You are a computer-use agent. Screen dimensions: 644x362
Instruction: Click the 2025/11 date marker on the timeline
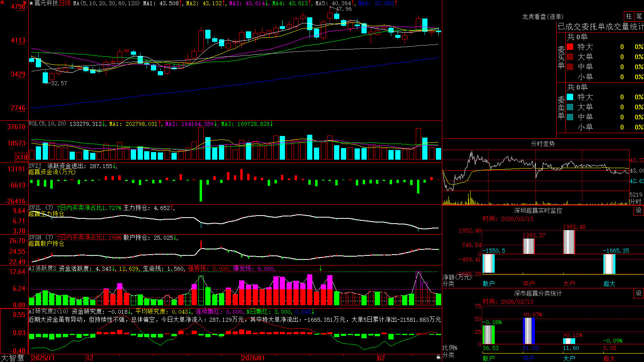[43, 358]
